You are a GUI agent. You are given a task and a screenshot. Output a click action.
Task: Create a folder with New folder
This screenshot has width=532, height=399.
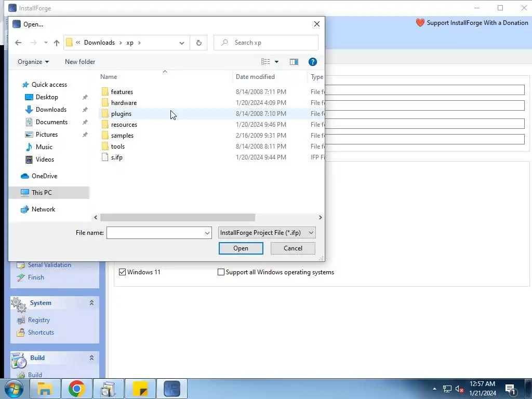coord(80,62)
